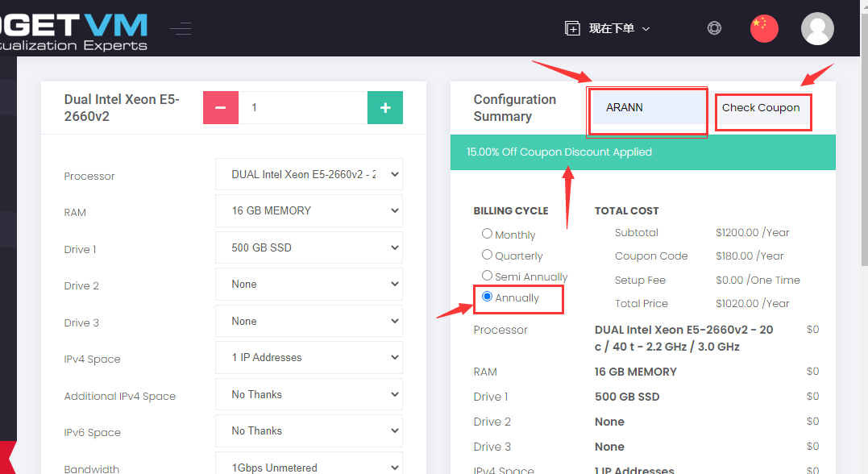Click the 15.00% Off Coupon banner
The image size is (868, 474).
point(642,152)
